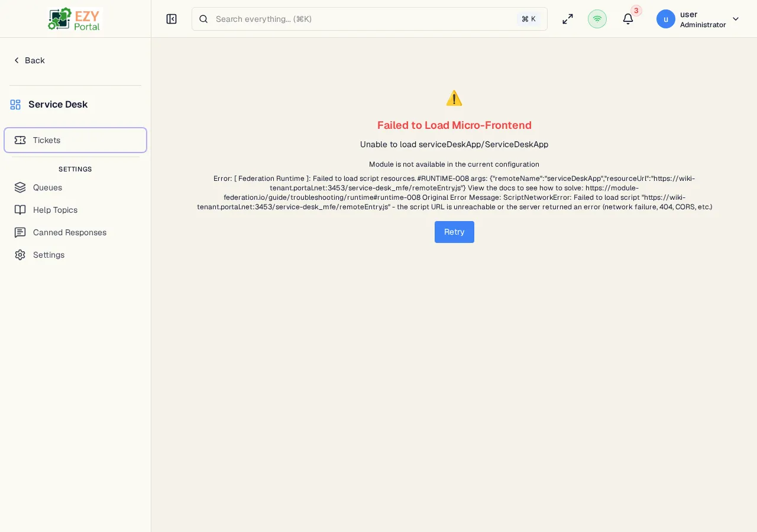Go Back using the sidebar link
The width and height of the screenshot is (757, 532).
(29, 60)
